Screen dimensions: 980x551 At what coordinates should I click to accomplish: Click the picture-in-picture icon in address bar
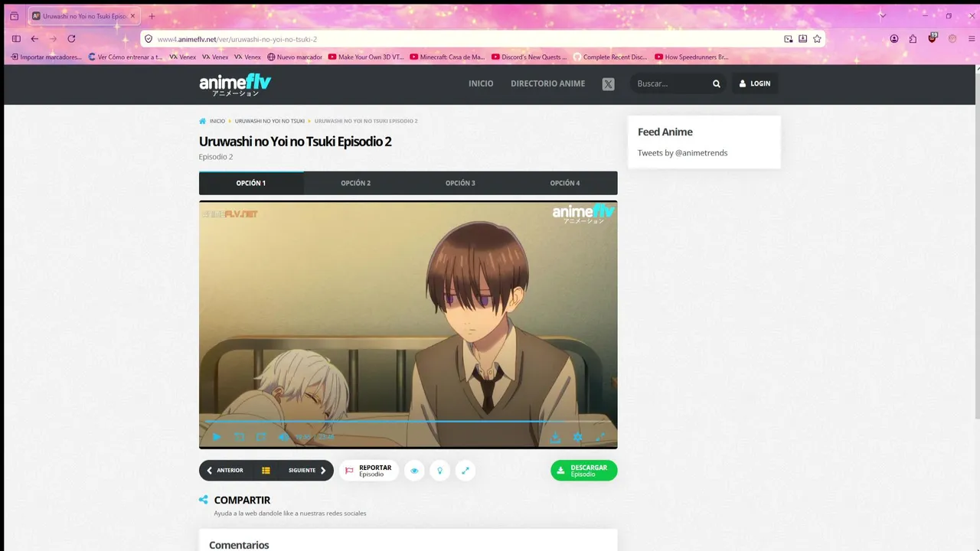(x=788, y=39)
